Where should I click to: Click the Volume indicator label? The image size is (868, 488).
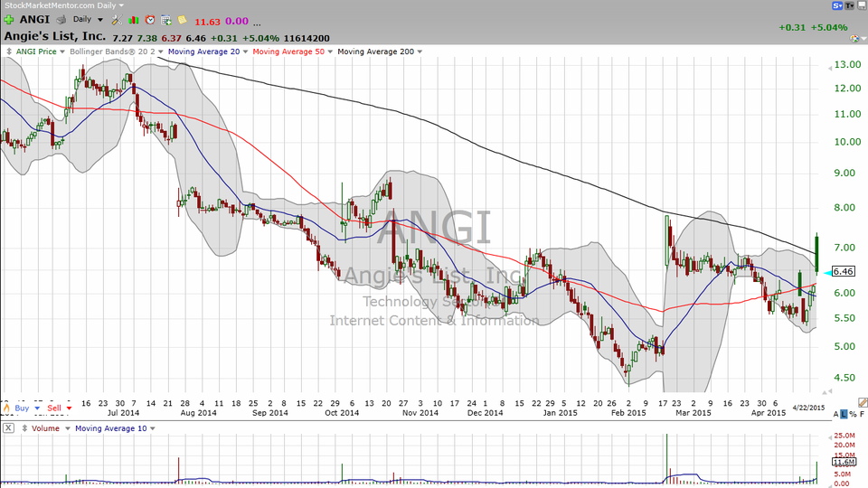[x=45, y=428]
